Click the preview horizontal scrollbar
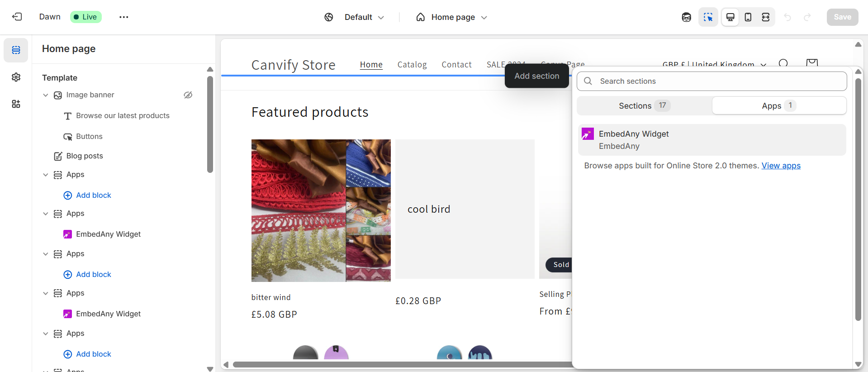The width and height of the screenshot is (868, 372). [403, 364]
